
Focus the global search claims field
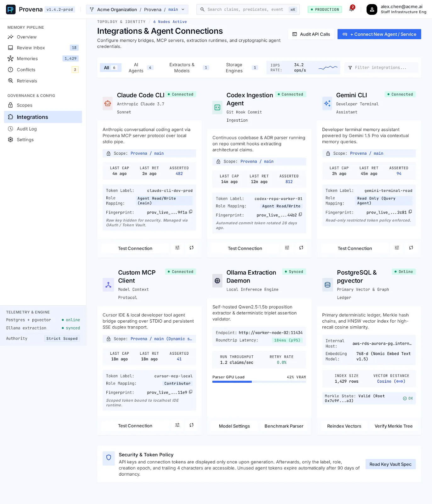(248, 9)
